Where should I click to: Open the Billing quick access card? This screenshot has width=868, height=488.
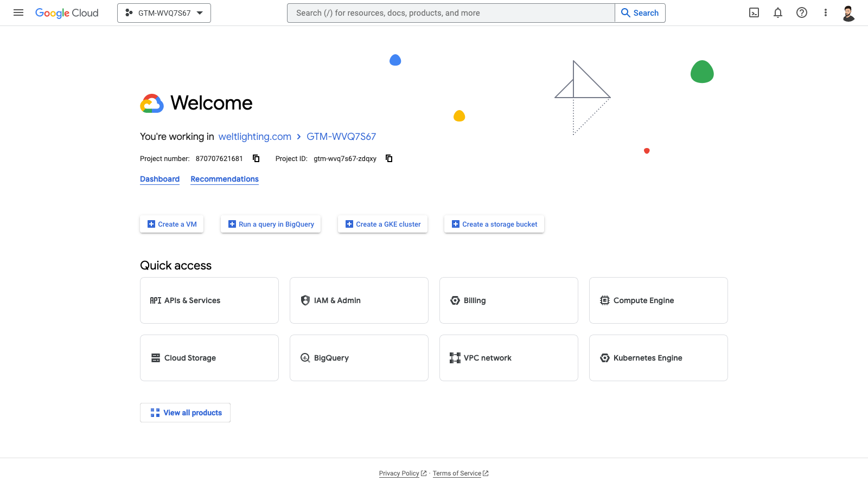509,300
